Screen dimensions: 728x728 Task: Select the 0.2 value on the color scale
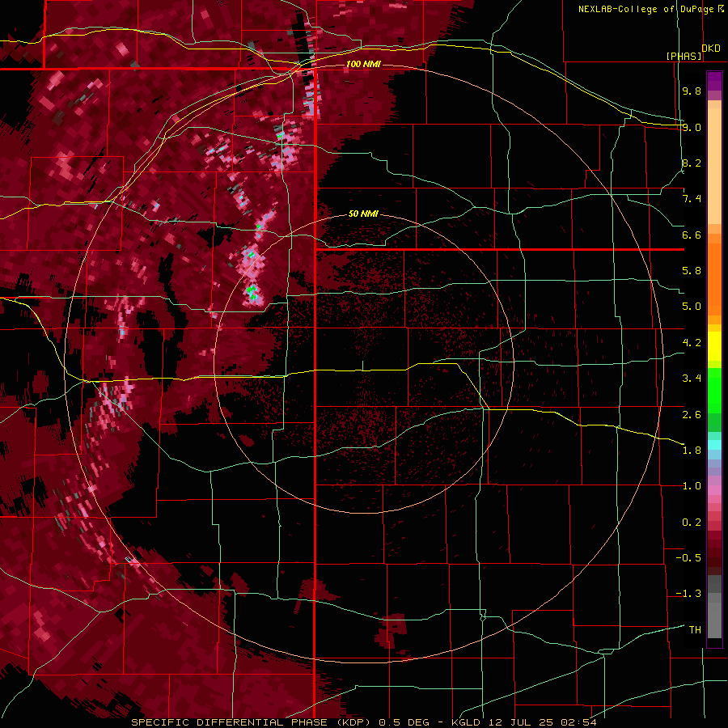tap(692, 523)
